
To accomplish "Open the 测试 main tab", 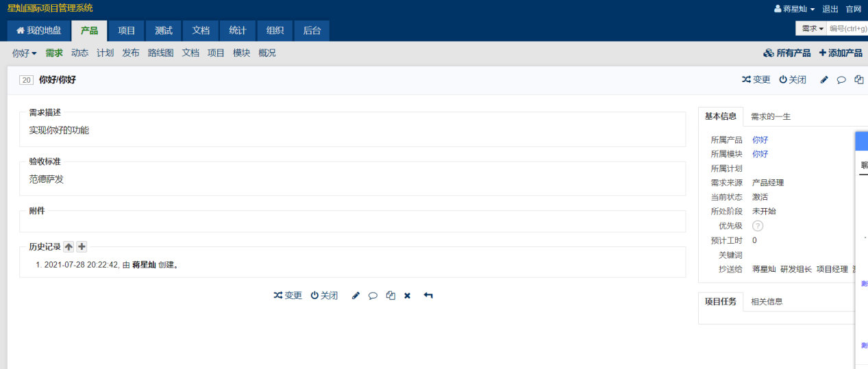I will [164, 31].
